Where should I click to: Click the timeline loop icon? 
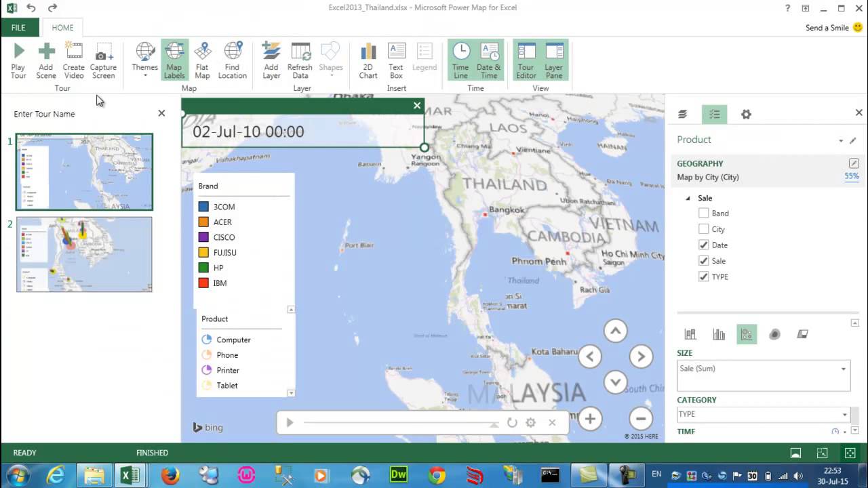pos(512,422)
